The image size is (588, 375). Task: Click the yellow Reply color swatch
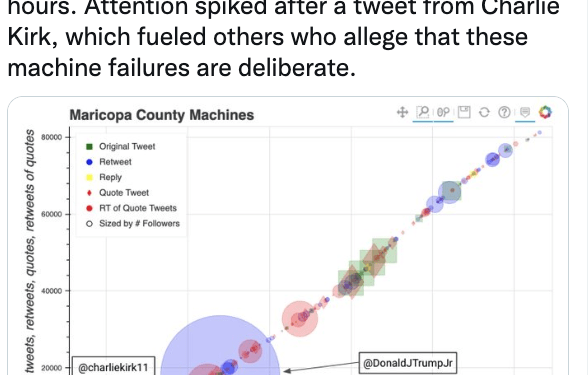pos(89,177)
